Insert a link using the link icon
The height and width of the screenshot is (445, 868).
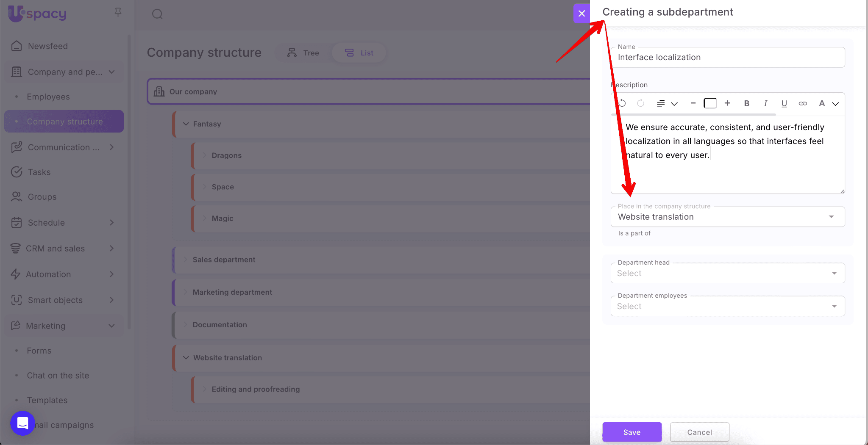click(x=803, y=103)
